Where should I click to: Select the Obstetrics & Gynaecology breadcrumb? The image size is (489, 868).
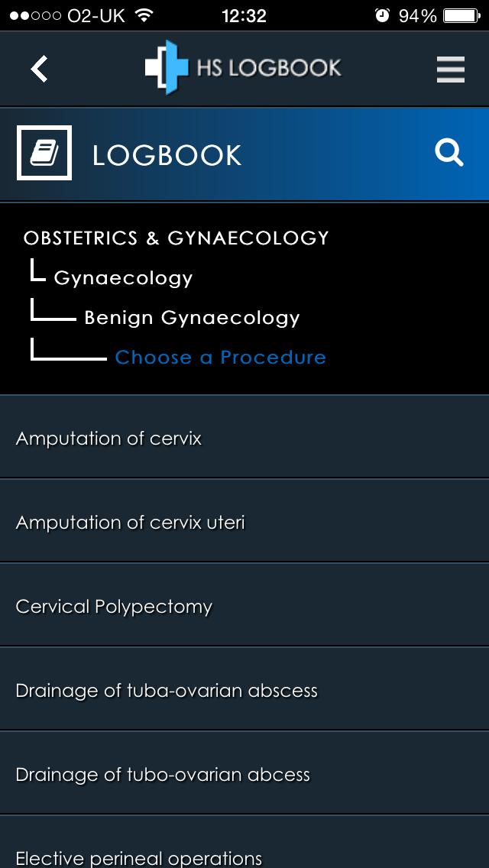coord(176,238)
